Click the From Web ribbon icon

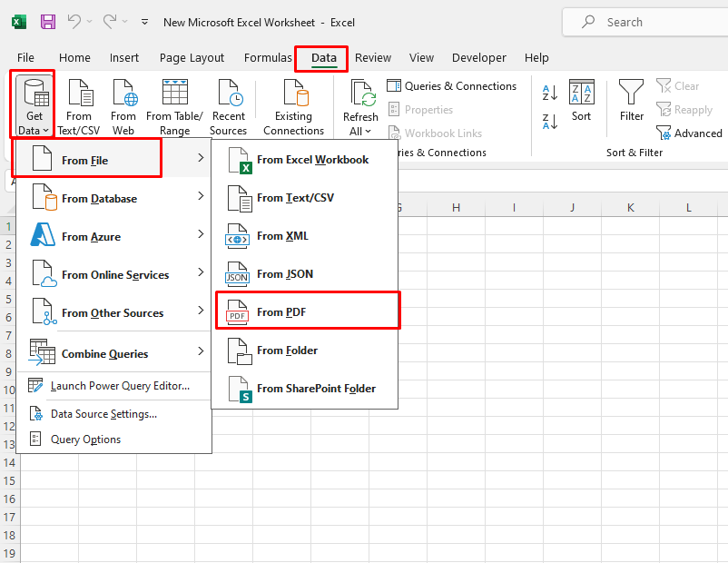pyautogui.click(x=123, y=106)
